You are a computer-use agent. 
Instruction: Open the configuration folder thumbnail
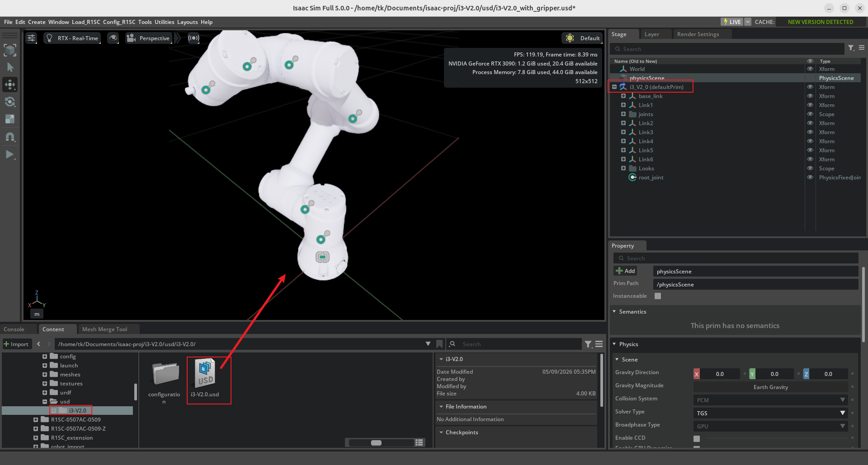[x=166, y=374]
